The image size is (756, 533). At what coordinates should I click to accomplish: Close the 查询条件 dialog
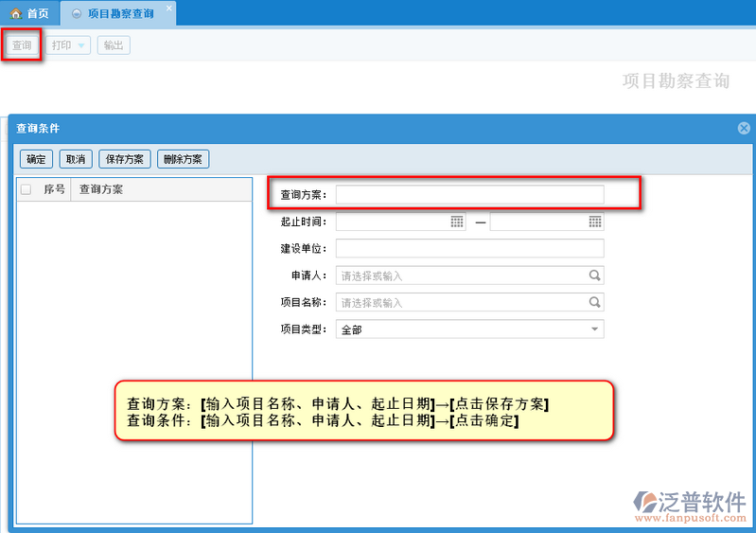(x=744, y=129)
